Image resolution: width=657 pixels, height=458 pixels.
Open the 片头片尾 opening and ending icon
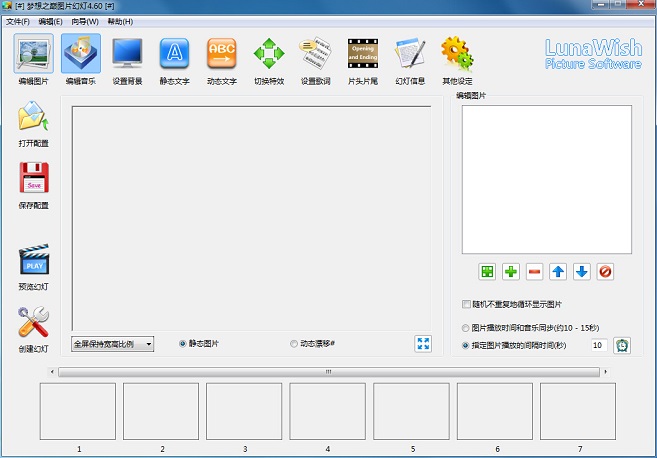363,54
